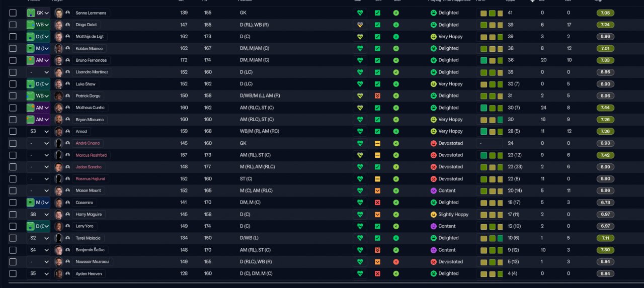
Task: Click Bruno Fernandes' green sharpness check icon
Action: coord(377,60)
